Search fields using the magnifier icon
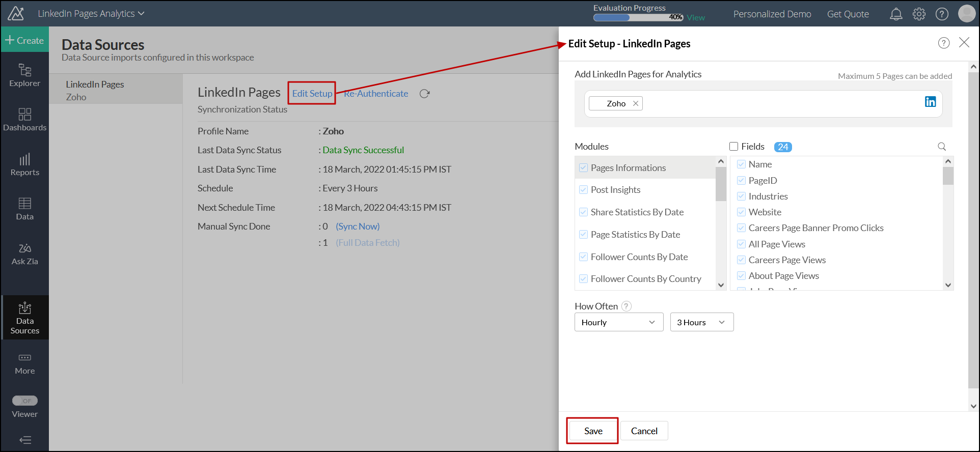Image resolution: width=980 pixels, height=452 pixels. coord(942,147)
